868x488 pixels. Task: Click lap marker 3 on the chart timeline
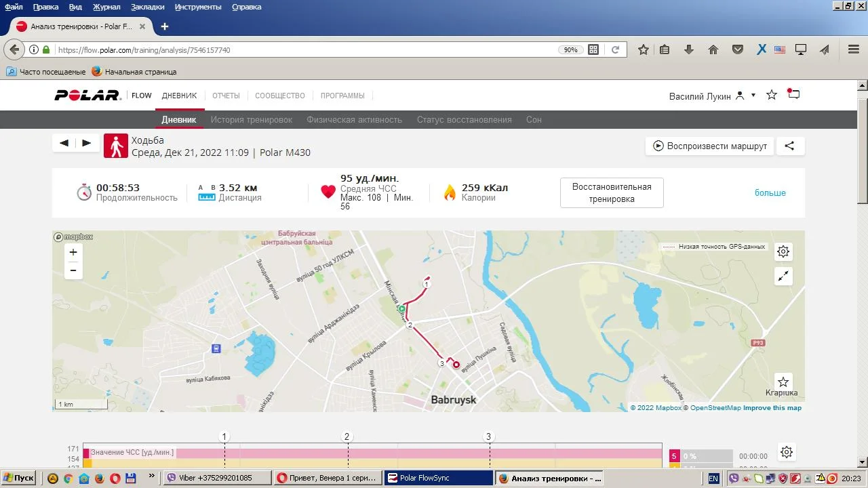click(x=488, y=436)
